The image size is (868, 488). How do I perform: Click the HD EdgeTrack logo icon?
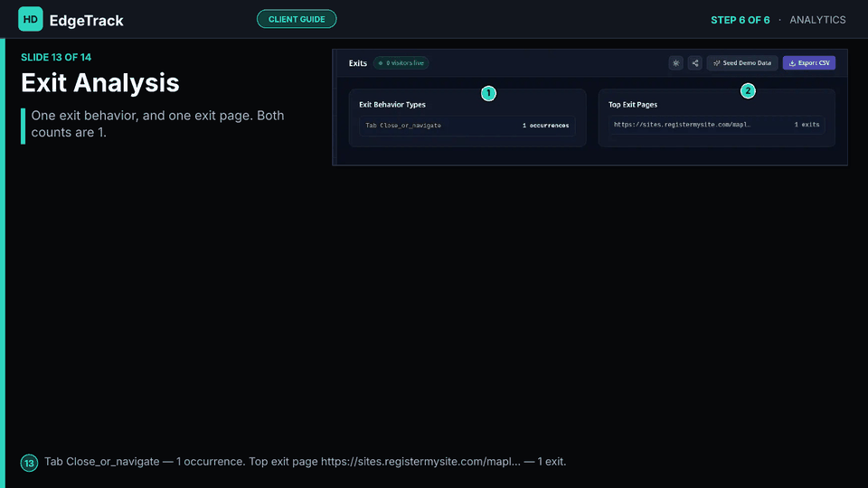[x=31, y=19]
